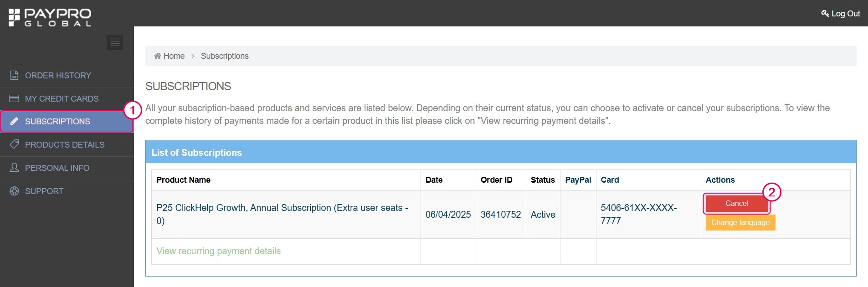Image resolution: width=868 pixels, height=287 pixels.
Task: Click the Order History document icon
Action: point(15,75)
